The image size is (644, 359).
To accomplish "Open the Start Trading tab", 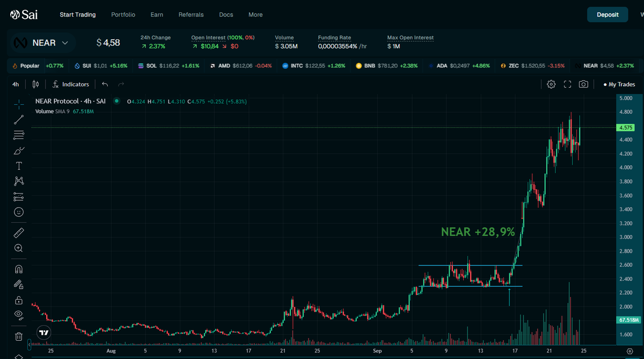I will [x=78, y=14].
